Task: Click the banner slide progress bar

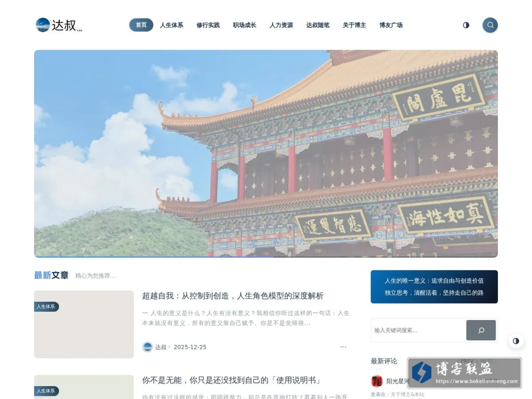Action: 266,257
